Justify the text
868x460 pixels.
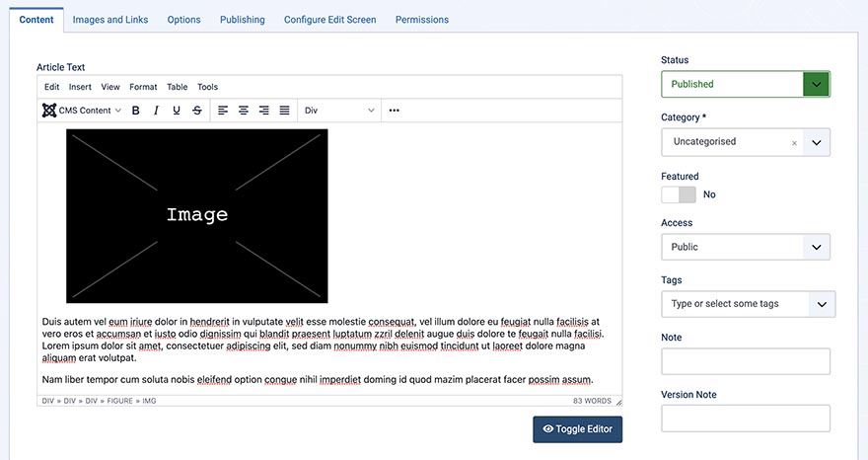coord(285,111)
